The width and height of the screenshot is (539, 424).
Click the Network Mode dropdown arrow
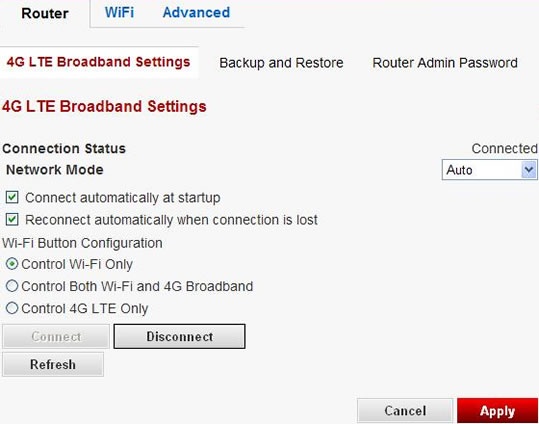tap(529, 170)
